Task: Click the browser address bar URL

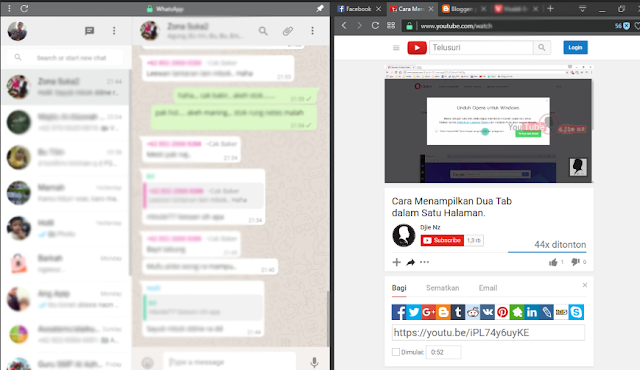Action: pos(456,26)
